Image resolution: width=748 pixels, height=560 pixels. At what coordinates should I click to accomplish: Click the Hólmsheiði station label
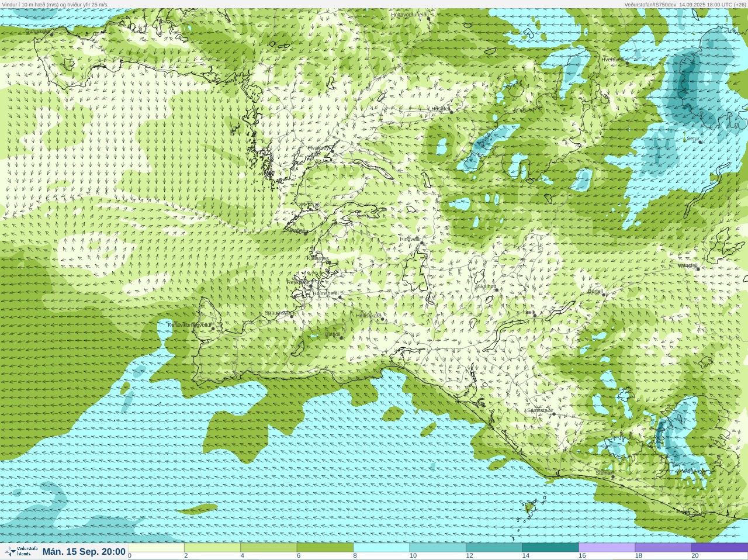325,293
